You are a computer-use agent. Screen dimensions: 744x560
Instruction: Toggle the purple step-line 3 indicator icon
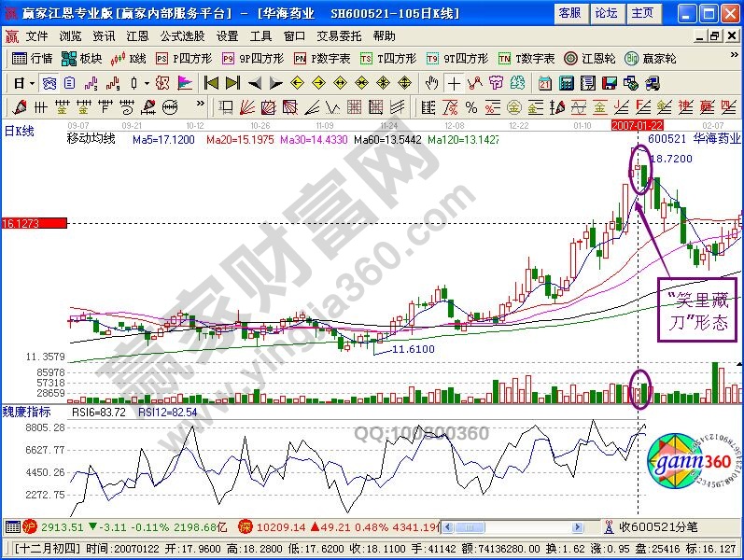(91, 83)
